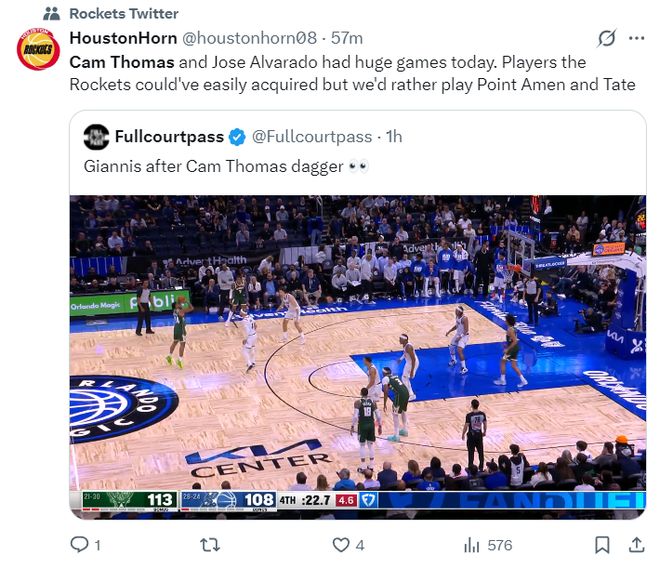Viewport: 660px width, 568px height.
Task: Open the Houston Rockets profile avatar
Action: [38, 50]
